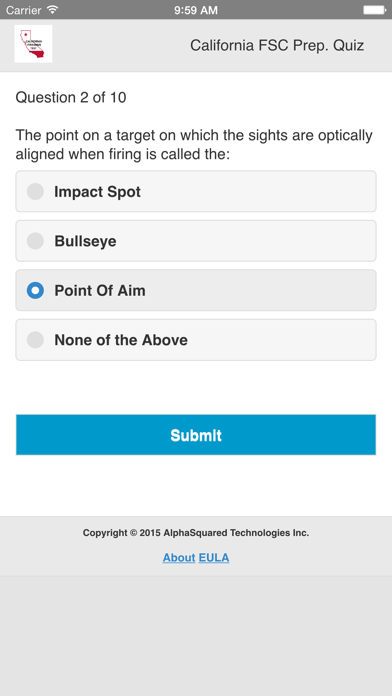
Task: Tap the Carrier label in status bar
Action: (x=24, y=10)
